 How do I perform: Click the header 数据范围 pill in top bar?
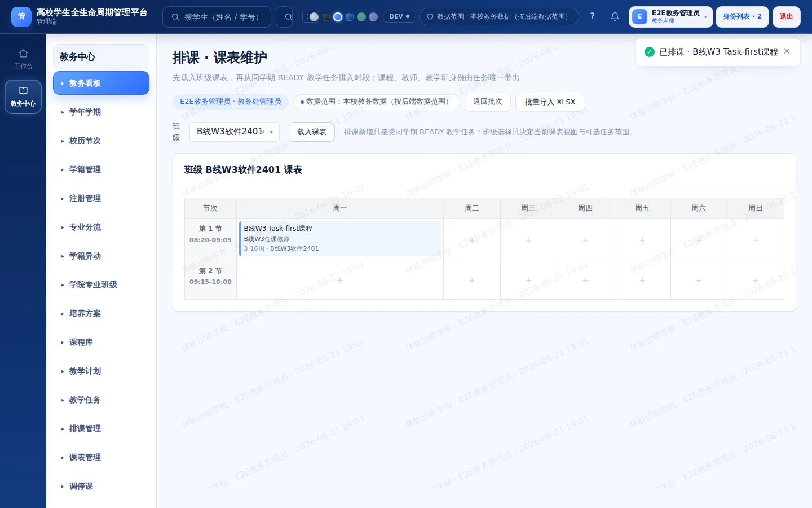(499, 17)
